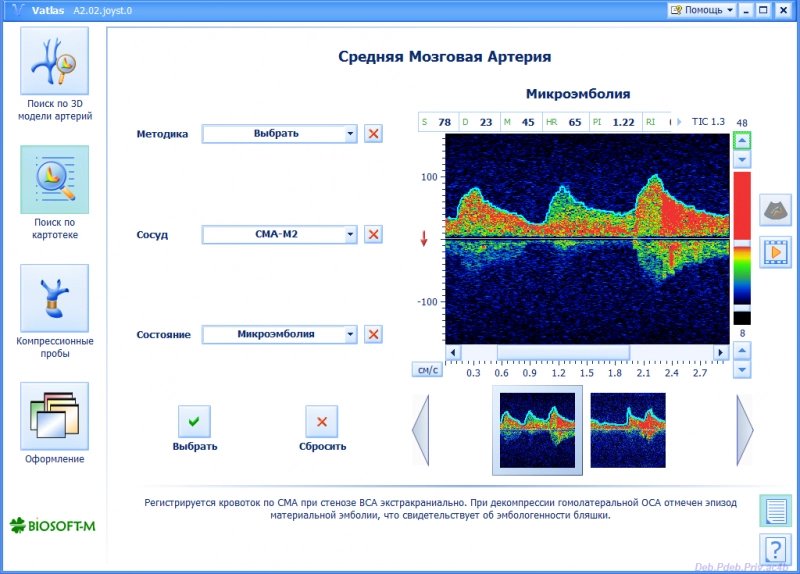800x574 pixels.
Task: Clear the Состояние selection with red X
Action: click(x=373, y=334)
